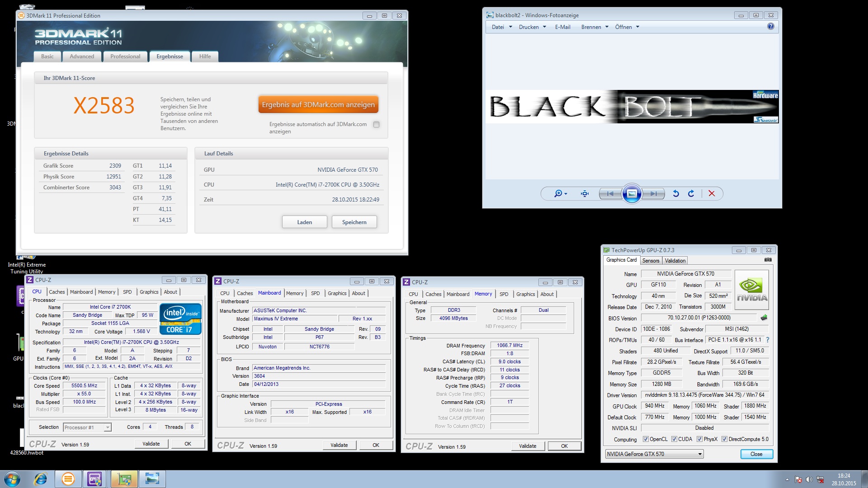Switch to the Basic tab in 3DMark 11
Viewport: 868px width, 488px height.
click(x=47, y=56)
